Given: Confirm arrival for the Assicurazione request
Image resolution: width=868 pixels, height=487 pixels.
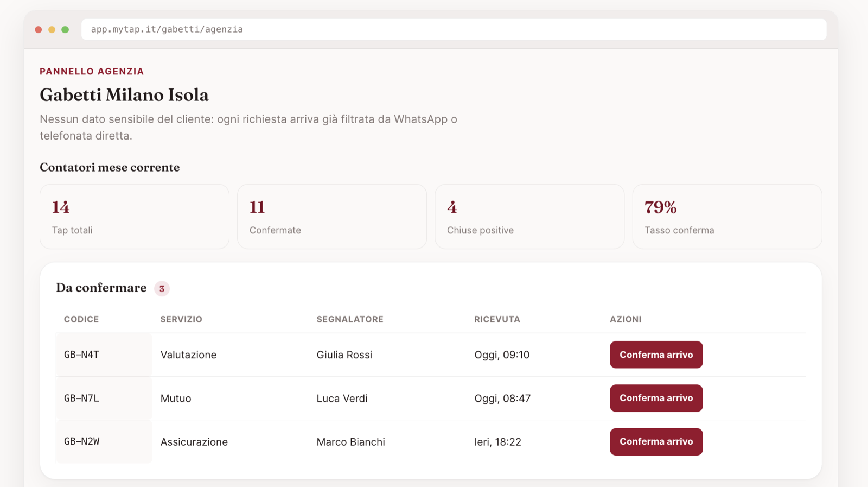Looking at the screenshot, I should click(656, 441).
